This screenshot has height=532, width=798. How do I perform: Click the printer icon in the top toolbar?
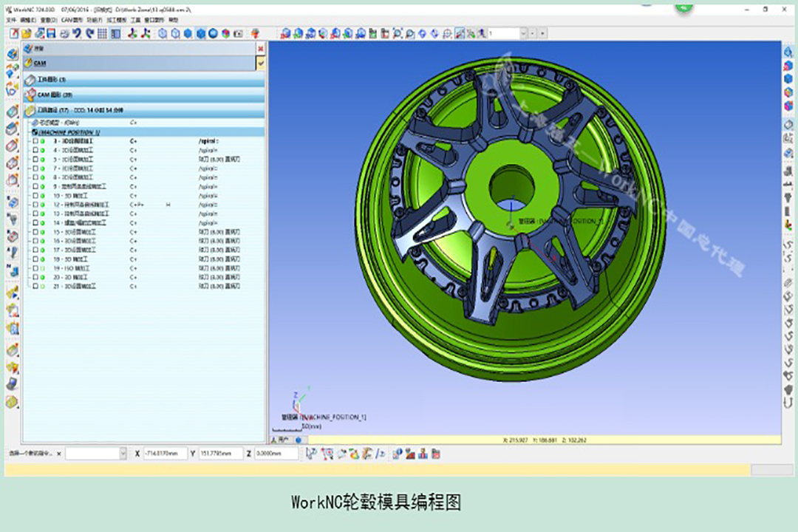[64, 33]
